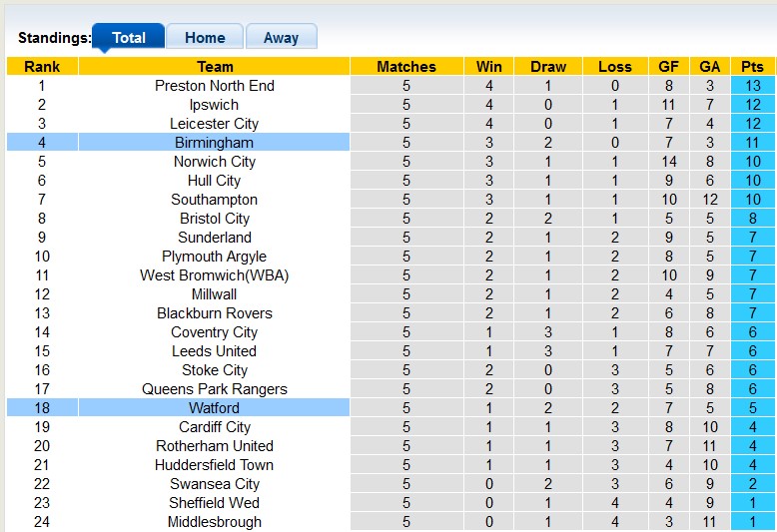Select the Leicester City team name
This screenshot has width=777, height=532.
tap(214, 124)
